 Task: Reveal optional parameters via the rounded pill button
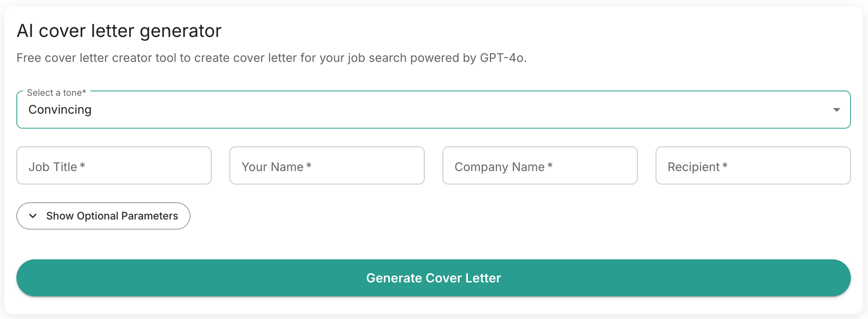(103, 216)
